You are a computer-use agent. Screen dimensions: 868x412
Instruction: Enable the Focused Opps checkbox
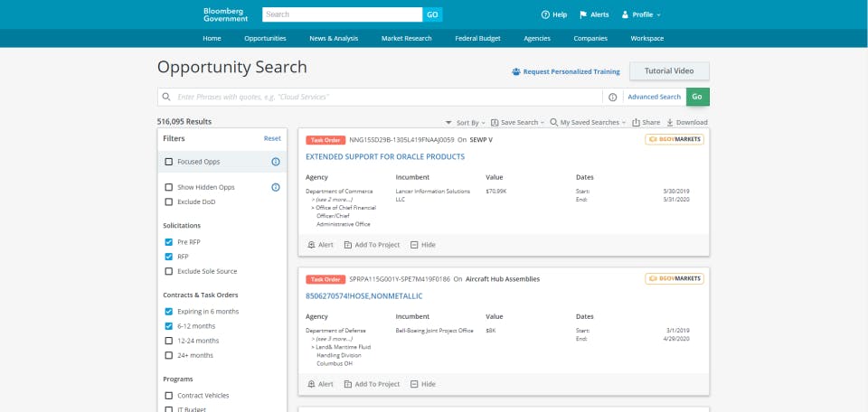[169, 162]
